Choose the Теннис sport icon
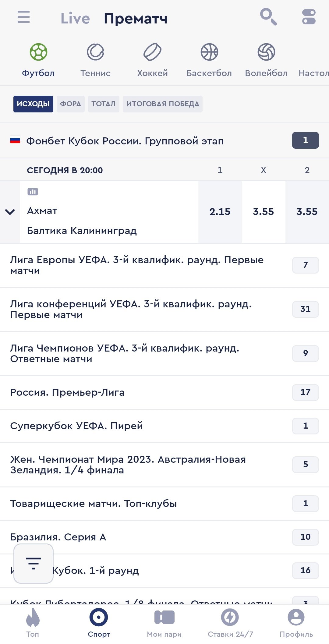The width and height of the screenshot is (329, 644). point(95,60)
